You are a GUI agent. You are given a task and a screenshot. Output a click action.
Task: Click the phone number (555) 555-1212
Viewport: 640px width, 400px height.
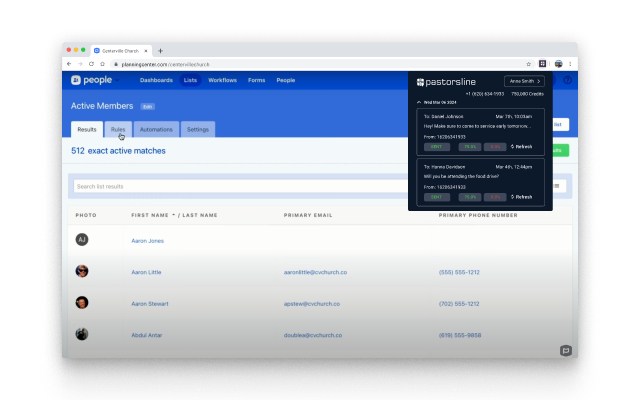tap(459, 272)
